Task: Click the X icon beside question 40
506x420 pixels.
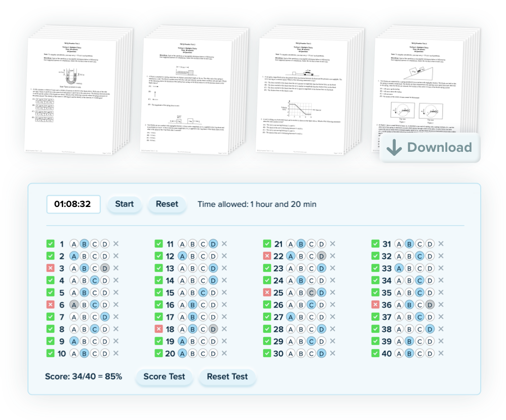Action: [441, 353]
